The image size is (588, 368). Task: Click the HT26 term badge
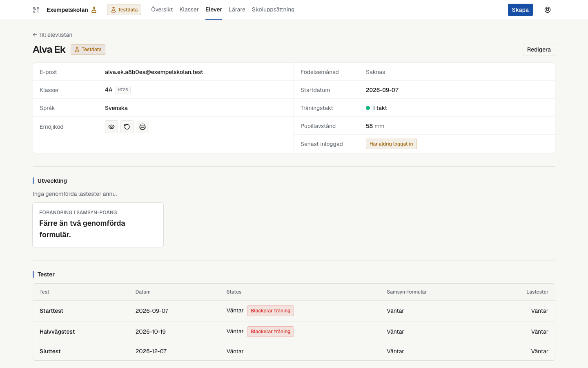(122, 90)
